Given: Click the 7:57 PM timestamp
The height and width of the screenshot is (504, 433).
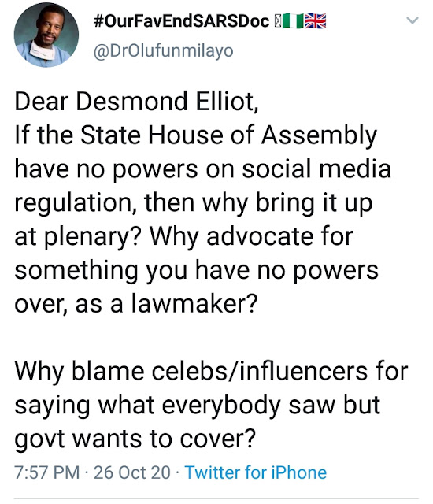Looking at the screenshot, I should click(x=47, y=472).
